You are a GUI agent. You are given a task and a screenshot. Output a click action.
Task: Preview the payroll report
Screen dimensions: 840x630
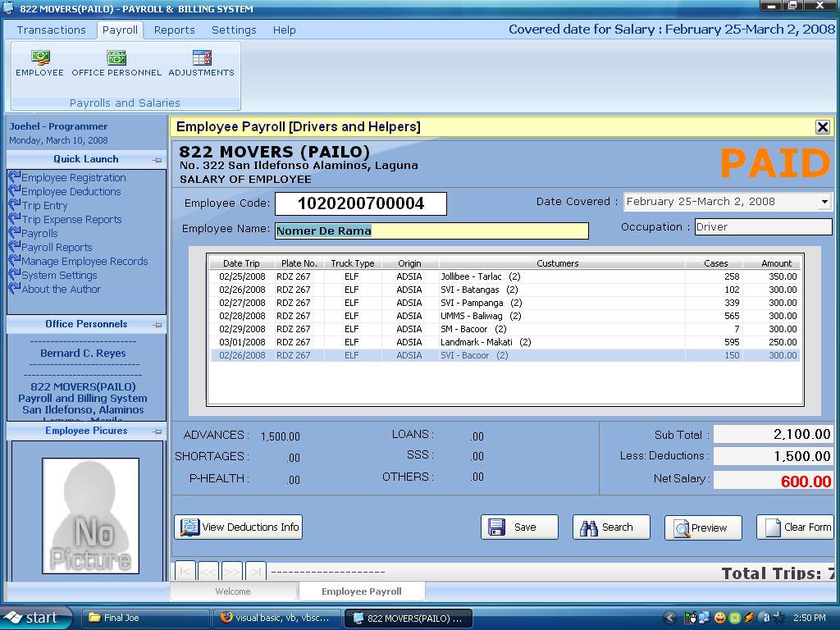coord(703,527)
